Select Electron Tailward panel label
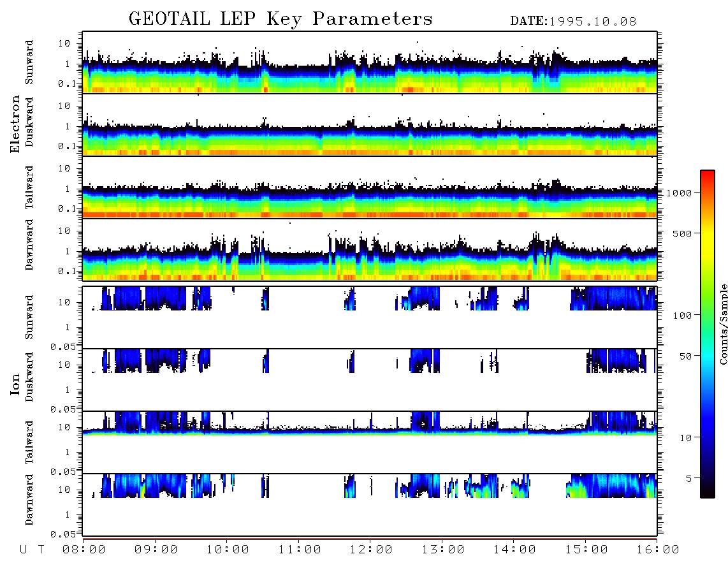 tap(29, 187)
